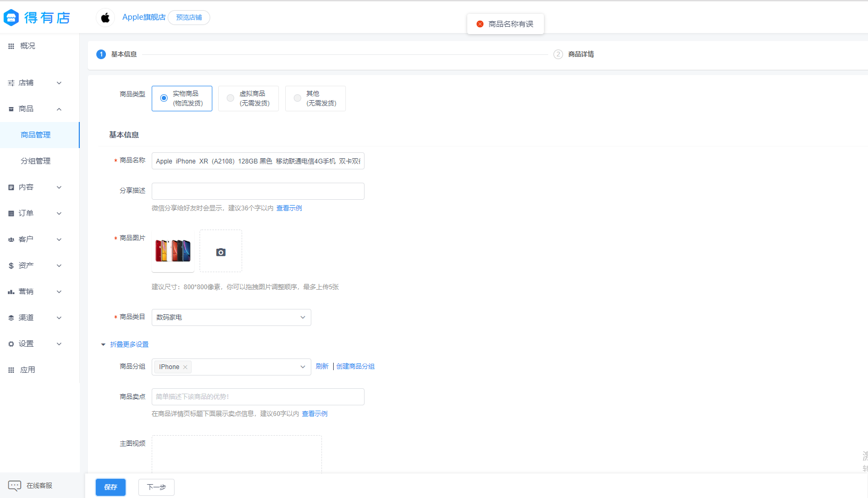Expand the 渠道 menu chevron
Screen dimensions: 868x498
59,318
